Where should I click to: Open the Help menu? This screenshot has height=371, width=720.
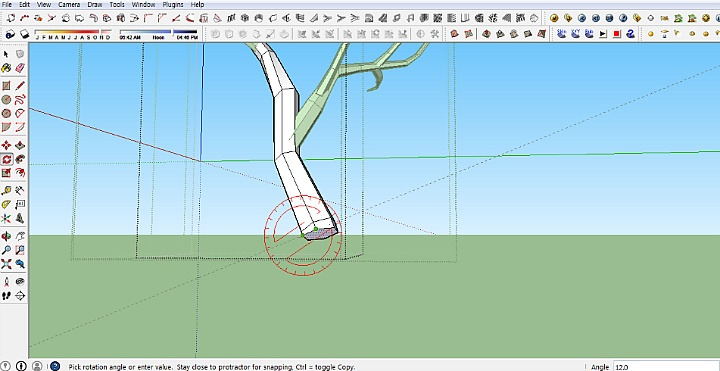tap(197, 4)
